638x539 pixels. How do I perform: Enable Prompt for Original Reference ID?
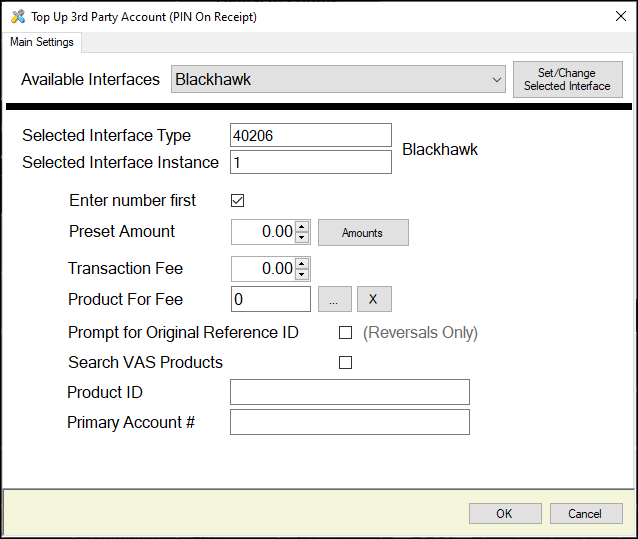(x=346, y=333)
